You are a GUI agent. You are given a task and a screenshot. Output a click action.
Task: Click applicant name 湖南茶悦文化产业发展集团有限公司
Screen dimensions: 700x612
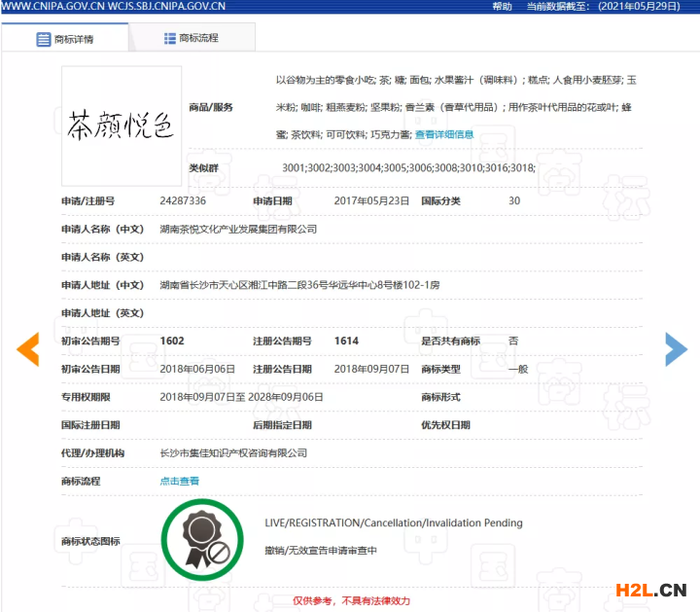coord(238,229)
